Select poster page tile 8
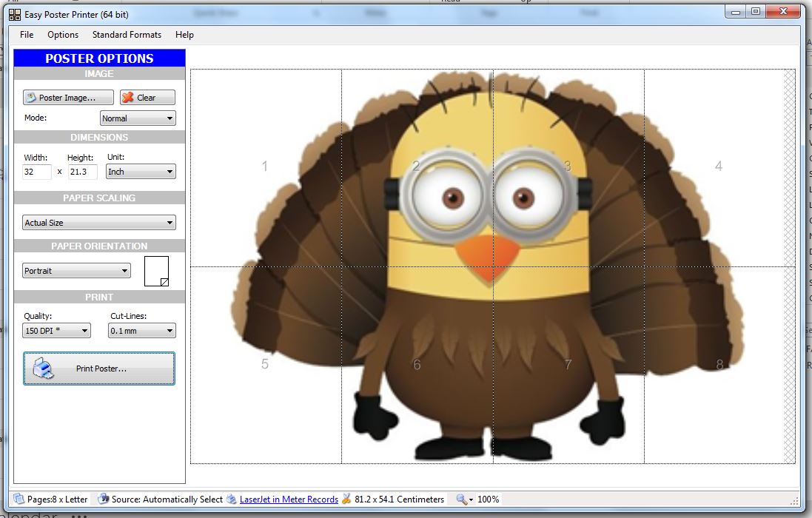The image size is (812, 518). [x=719, y=365]
